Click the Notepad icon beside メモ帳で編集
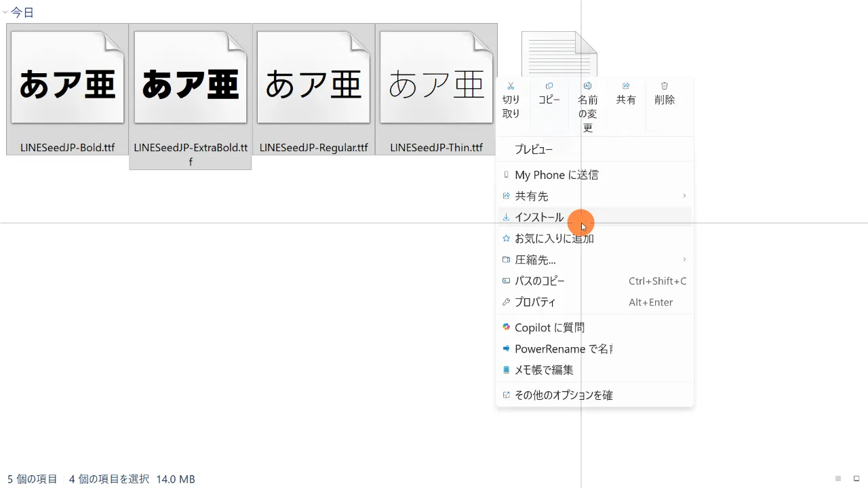 [506, 369]
